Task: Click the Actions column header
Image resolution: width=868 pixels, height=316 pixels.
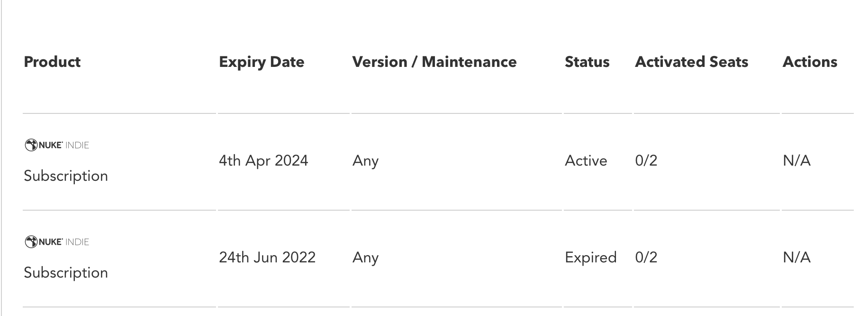Action: pyautogui.click(x=810, y=62)
